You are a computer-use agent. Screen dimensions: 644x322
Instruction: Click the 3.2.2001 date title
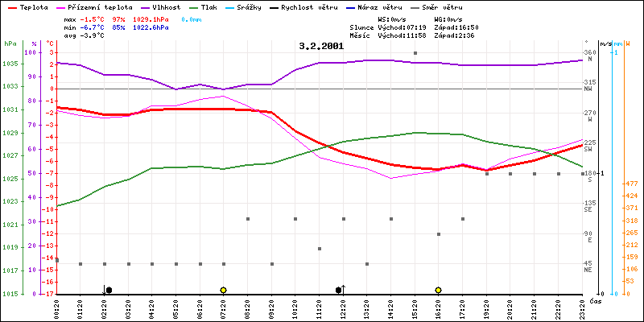pos(321,46)
